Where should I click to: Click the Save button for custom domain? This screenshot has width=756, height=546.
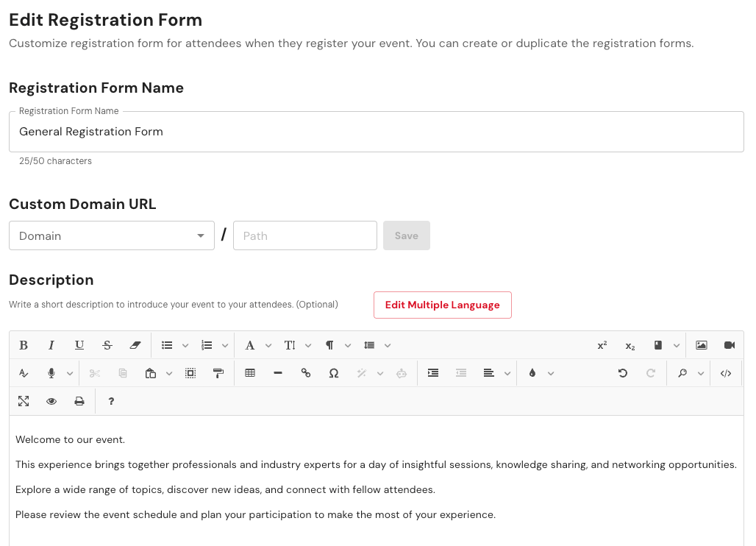coord(406,235)
